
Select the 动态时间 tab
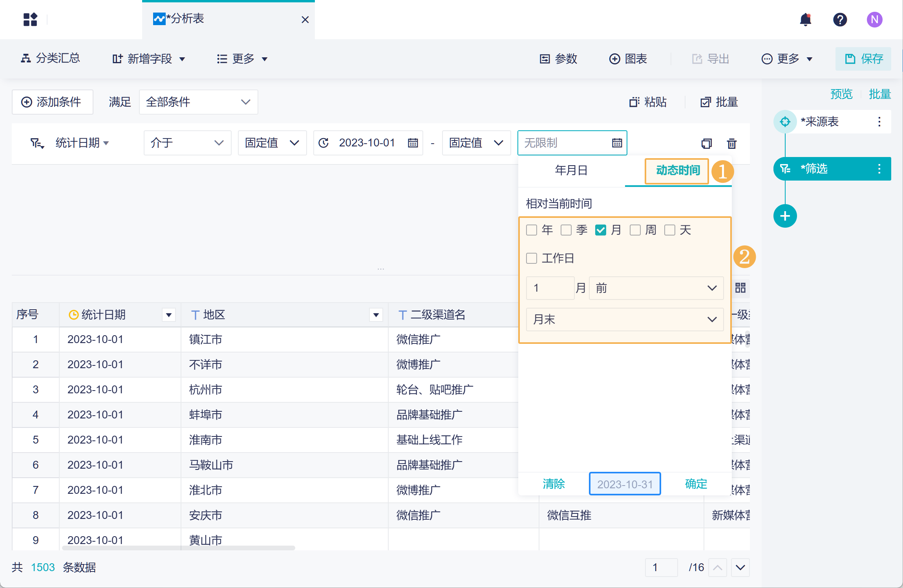click(x=678, y=170)
